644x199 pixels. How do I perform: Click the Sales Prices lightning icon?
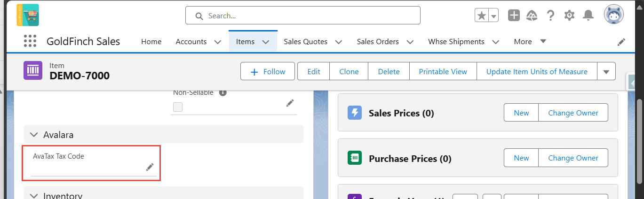(354, 113)
